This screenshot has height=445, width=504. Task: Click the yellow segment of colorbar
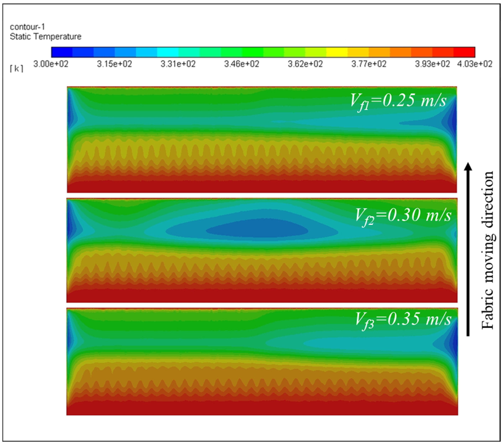[x=337, y=52]
